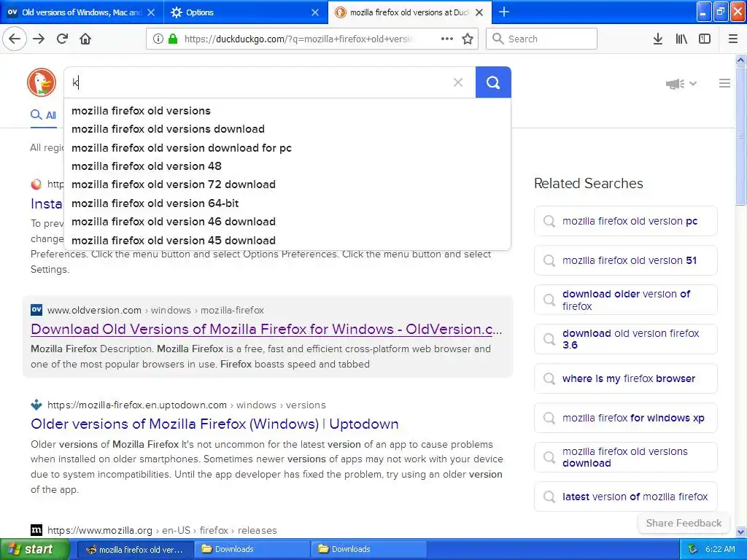Show site information icon in address bar
This screenshot has width=747, height=560.
[158, 39]
